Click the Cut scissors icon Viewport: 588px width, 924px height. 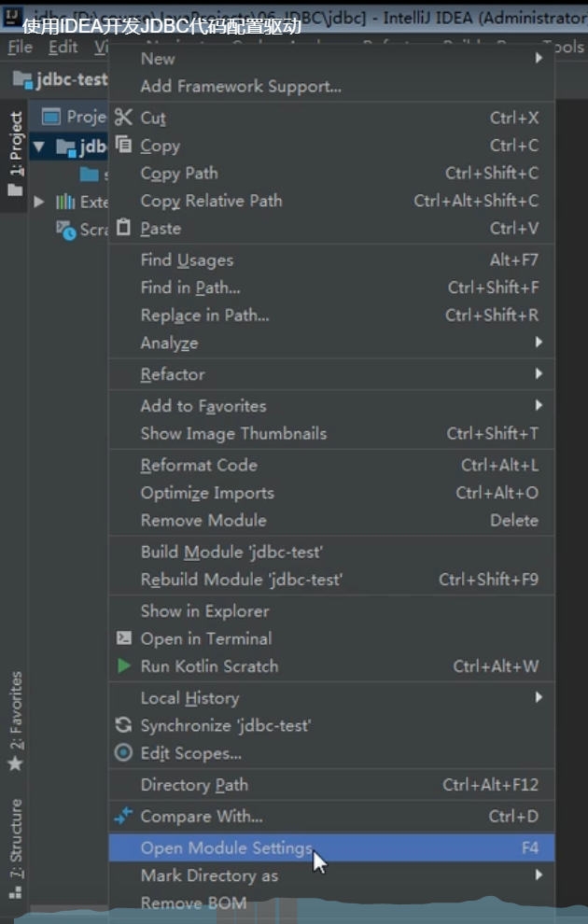(123, 118)
